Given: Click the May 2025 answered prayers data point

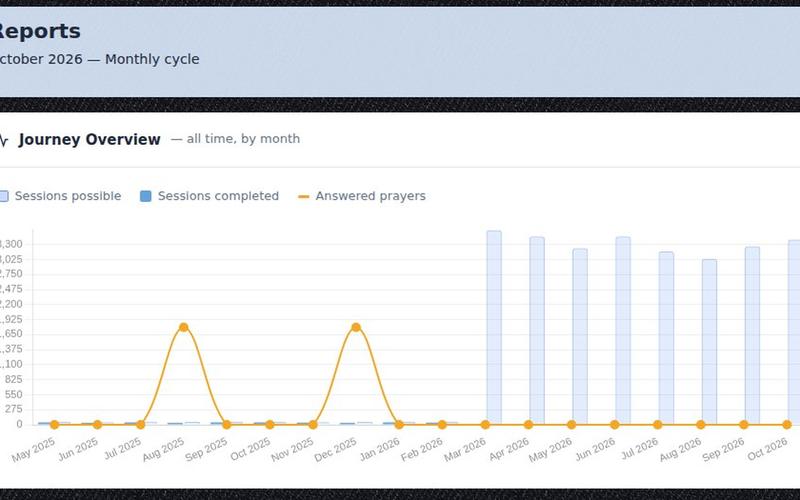Looking at the screenshot, I should [x=55, y=424].
